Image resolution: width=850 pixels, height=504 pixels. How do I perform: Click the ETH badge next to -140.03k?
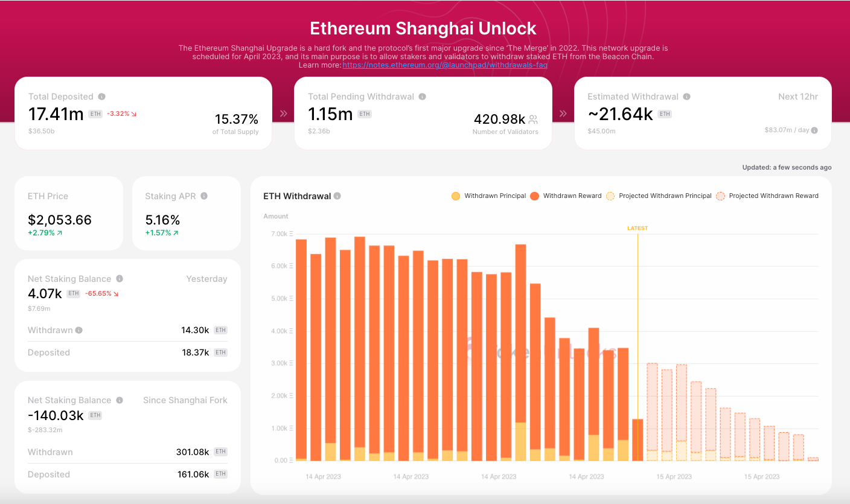tap(95, 415)
